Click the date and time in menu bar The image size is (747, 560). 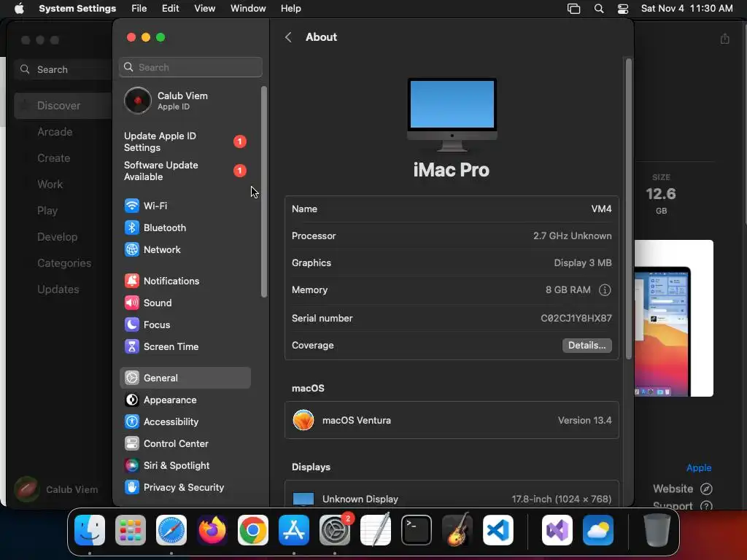686,9
